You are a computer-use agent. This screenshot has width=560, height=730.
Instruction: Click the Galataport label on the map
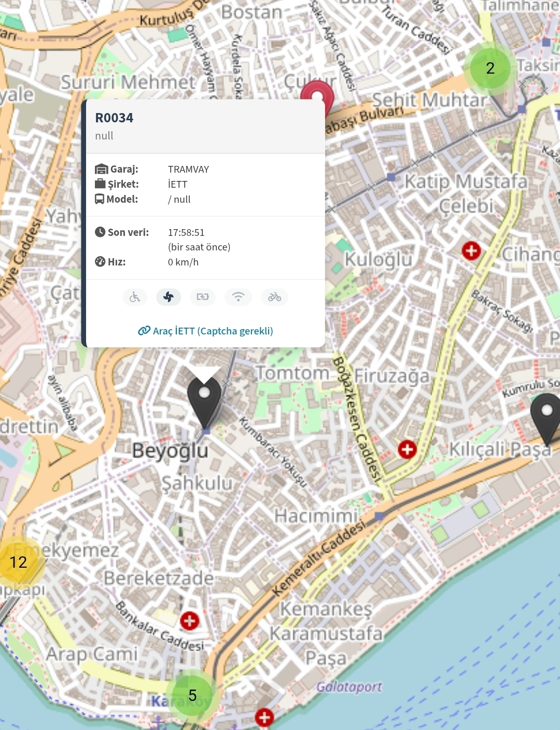pos(349,686)
